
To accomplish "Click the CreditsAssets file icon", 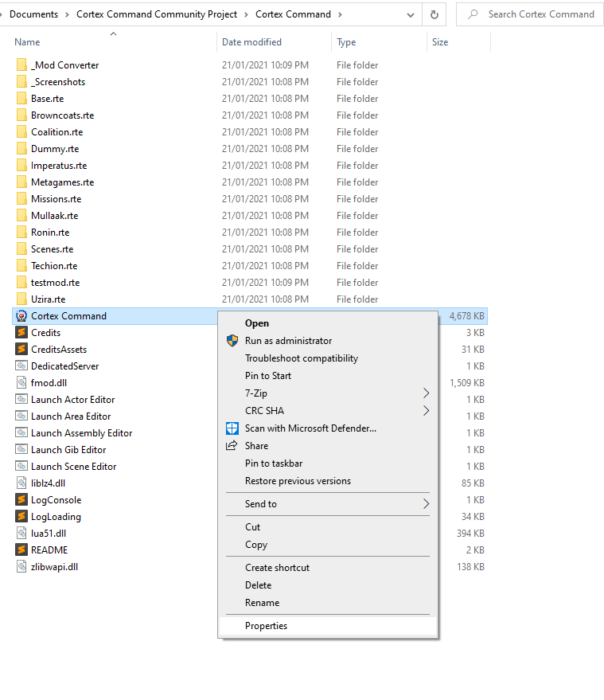I will click(21, 350).
